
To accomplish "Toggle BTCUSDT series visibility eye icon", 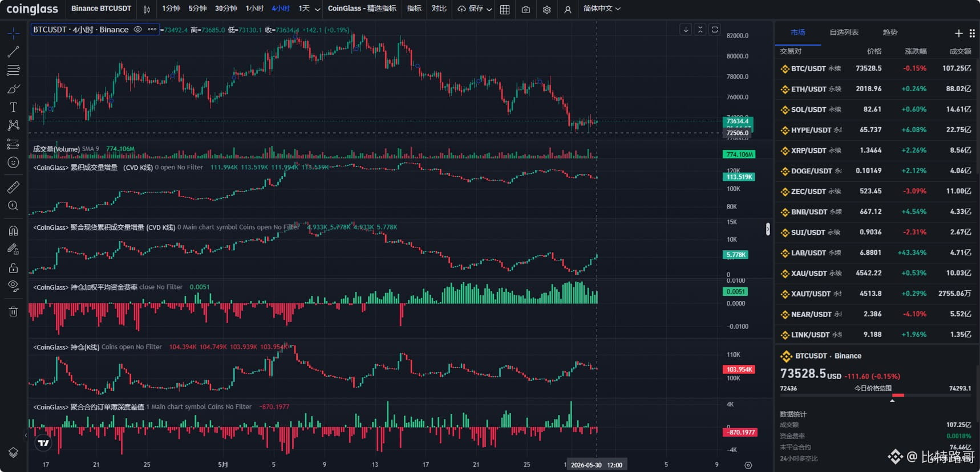I will [x=138, y=29].
